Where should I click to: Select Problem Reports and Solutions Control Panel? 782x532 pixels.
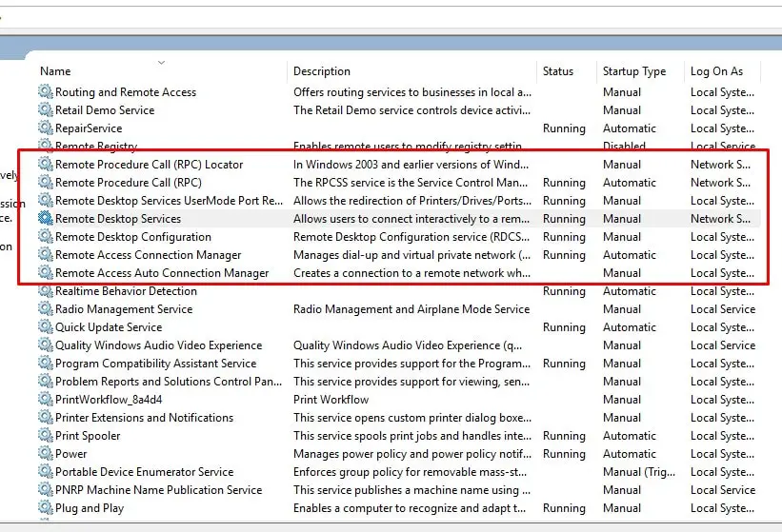(169, 382)
